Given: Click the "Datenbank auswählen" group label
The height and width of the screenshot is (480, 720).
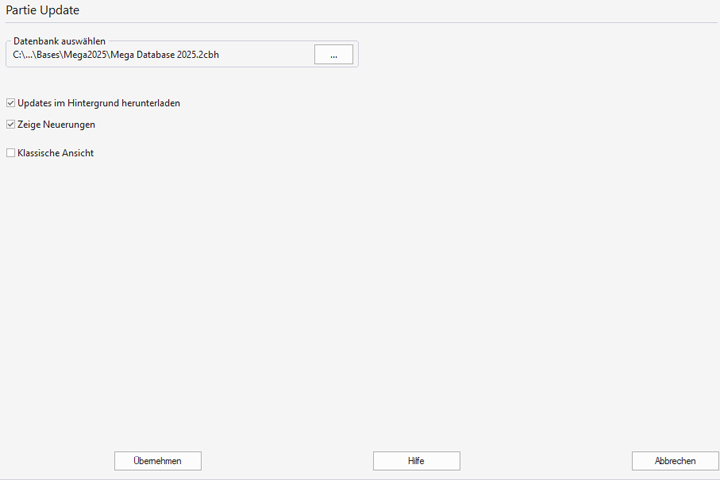Looking at the screenshot, I should point(59,41).
